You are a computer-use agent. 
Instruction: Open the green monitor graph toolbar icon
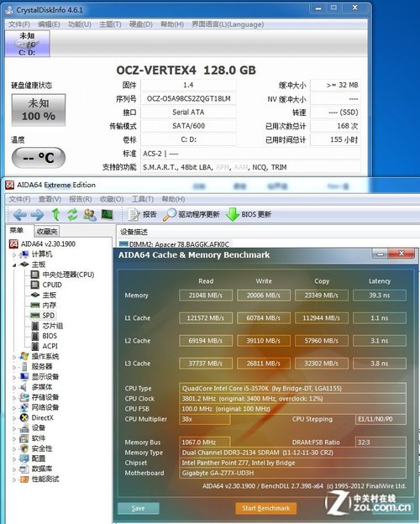click(108, 214)
